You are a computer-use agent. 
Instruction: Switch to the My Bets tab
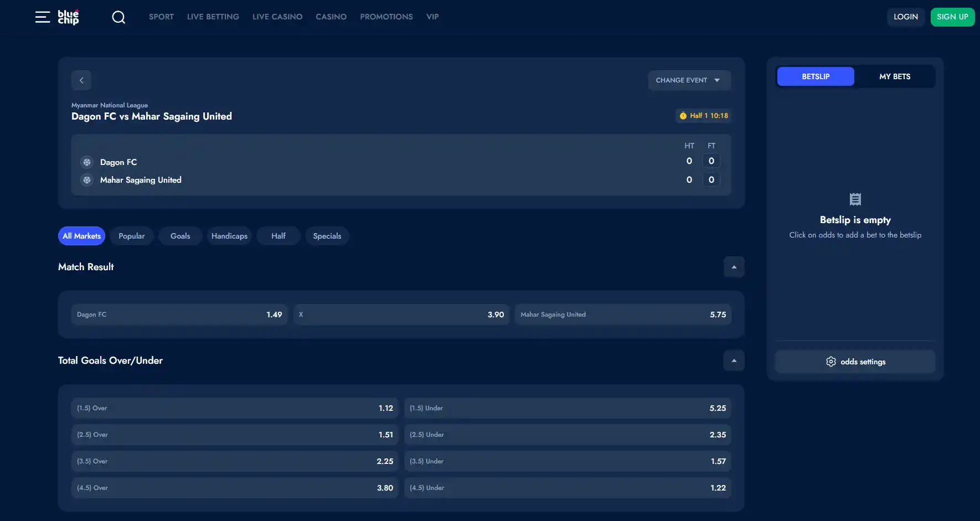(x=895, y=76)
